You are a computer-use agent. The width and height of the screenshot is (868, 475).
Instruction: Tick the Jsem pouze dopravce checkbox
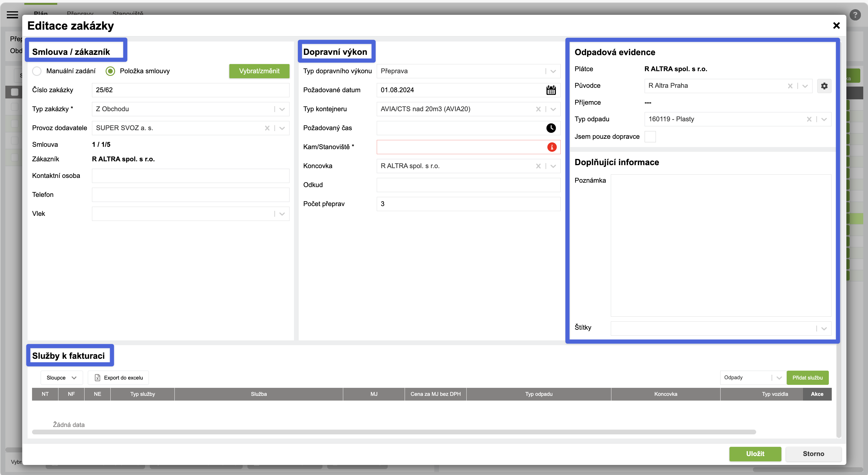coord(650,137)
